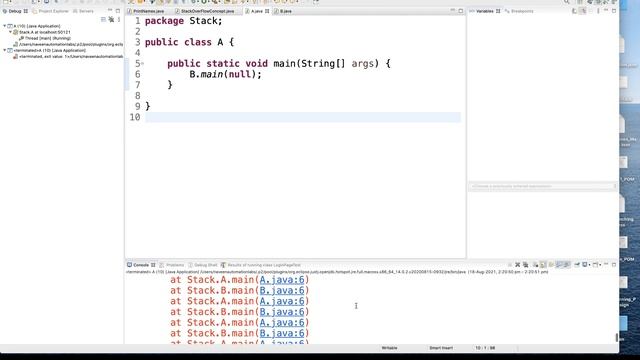The height and width of the screenshot is (360, 640).
Task: Switch to B.java editor tab
Action: click(x=283, y=11)
